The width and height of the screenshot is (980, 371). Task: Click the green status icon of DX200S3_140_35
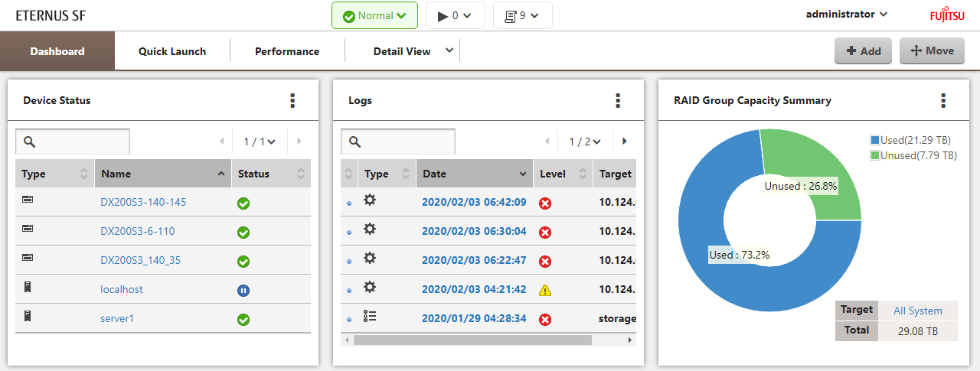(243, 262)
